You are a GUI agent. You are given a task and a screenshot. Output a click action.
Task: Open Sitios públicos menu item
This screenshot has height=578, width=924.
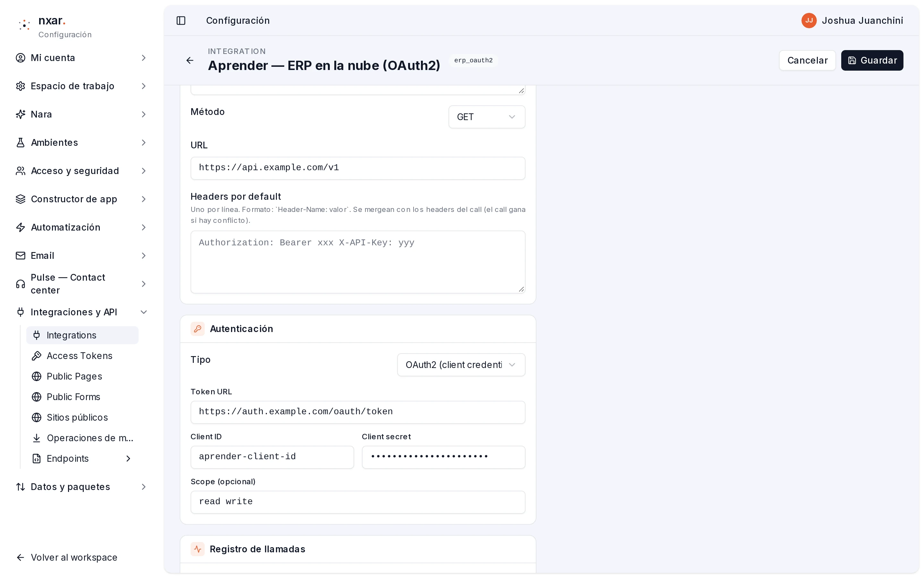[82, 417]
